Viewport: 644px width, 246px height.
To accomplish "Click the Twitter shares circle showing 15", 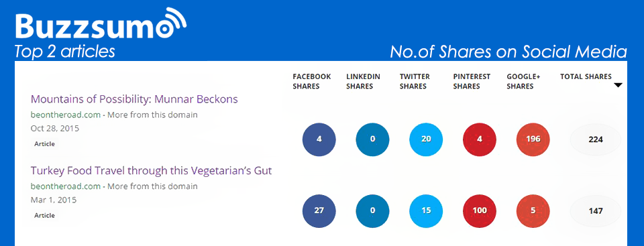I will tap(427, 211).
